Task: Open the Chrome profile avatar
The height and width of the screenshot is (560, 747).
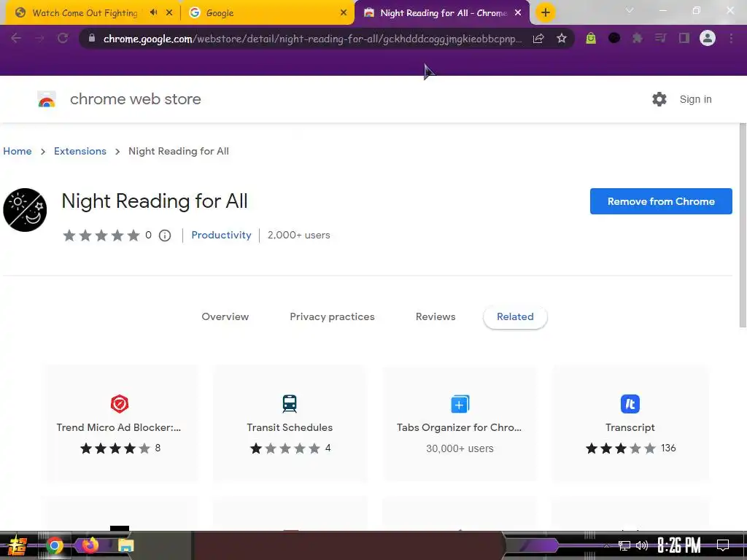Action: [x=708, y=38]
